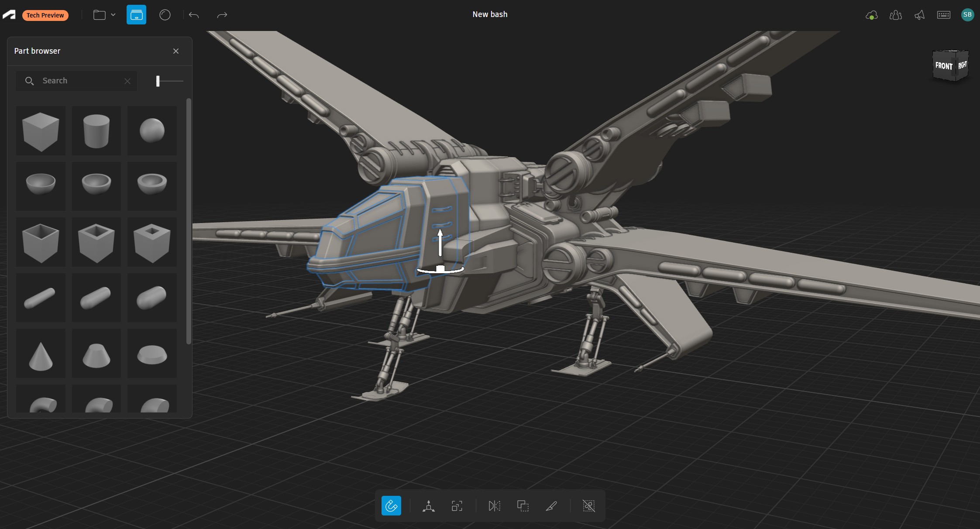
Task: Click the Tech Preview badge
Action: [x=45, y=15]
